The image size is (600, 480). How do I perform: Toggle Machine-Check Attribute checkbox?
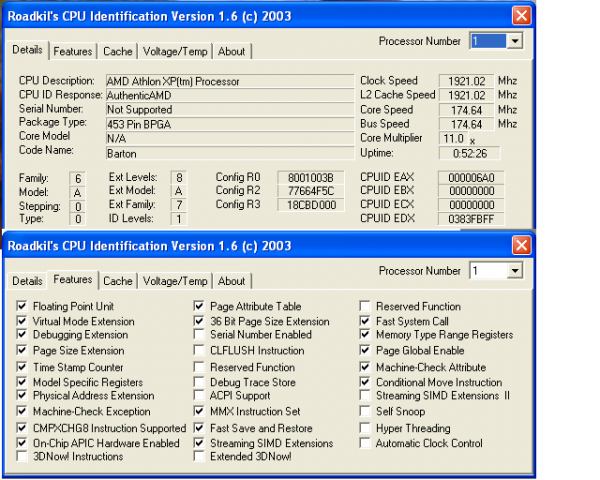365,367
